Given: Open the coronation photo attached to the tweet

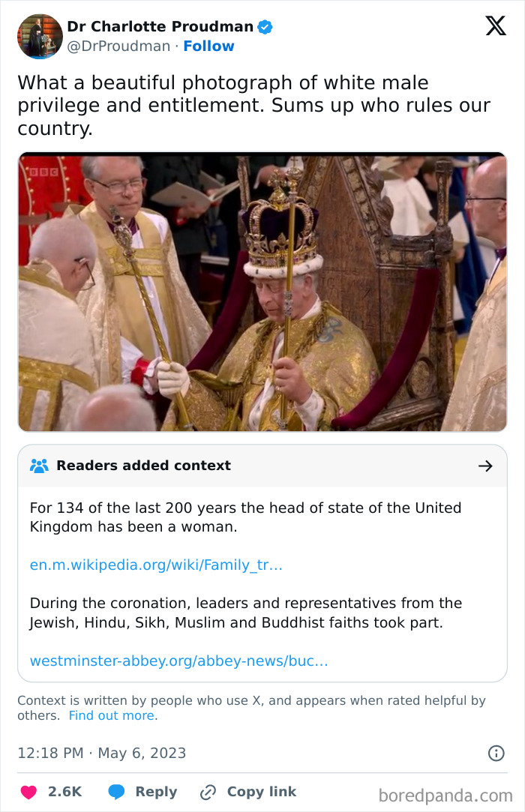Looking at the screenshot, I should [x=262, y=292].
